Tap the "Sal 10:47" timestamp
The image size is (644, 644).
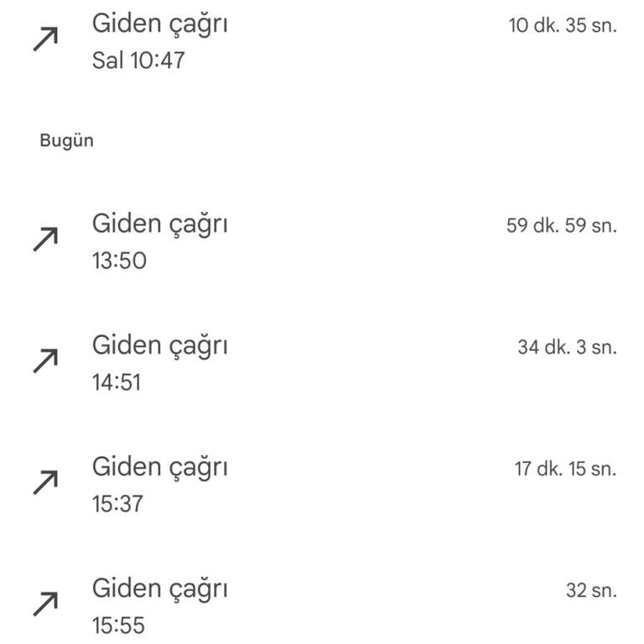click(138, 60)
